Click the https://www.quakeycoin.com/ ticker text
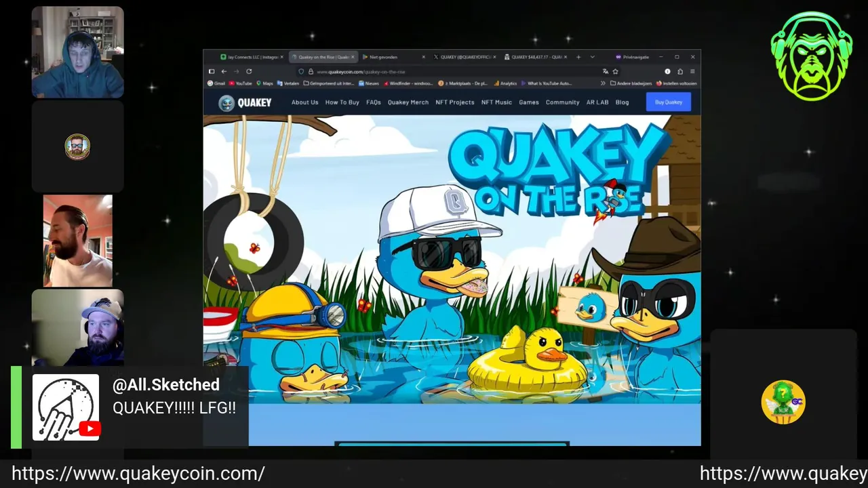The width and height of the screenshot is (868, 488). coord(138,474)
